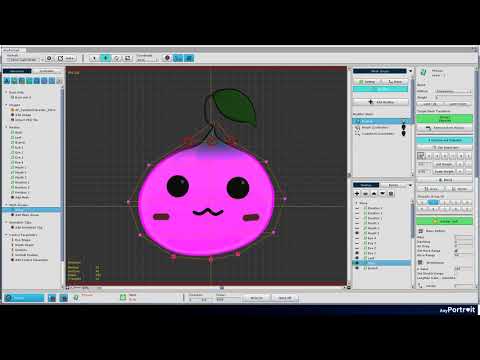Open the Mesh Group panel header dropdown arrow
Image resolution: width=480 pixels, height=360 pixels.
coord(410,71)
